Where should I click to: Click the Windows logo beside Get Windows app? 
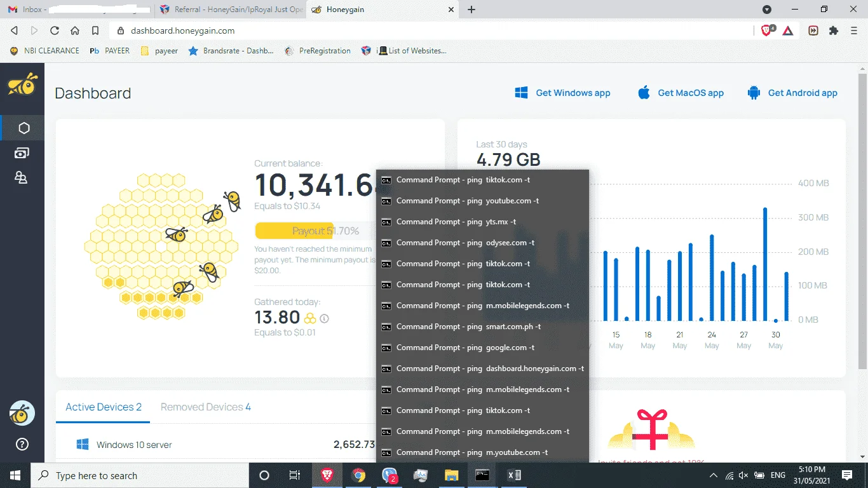click(x=522, y=93)
